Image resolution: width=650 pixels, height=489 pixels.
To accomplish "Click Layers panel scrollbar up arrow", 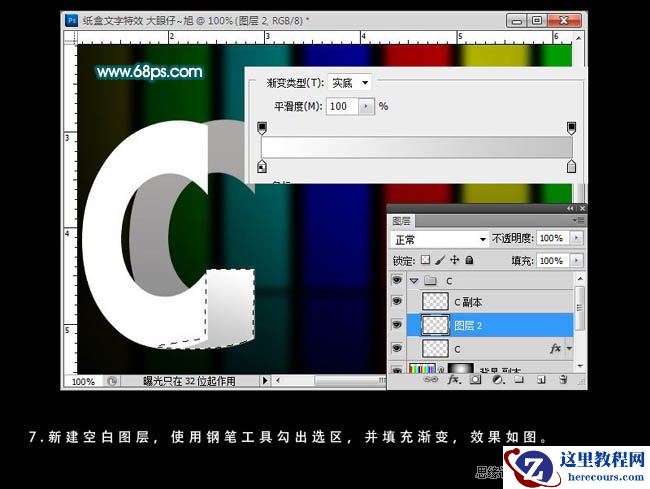I will point(580,278).
